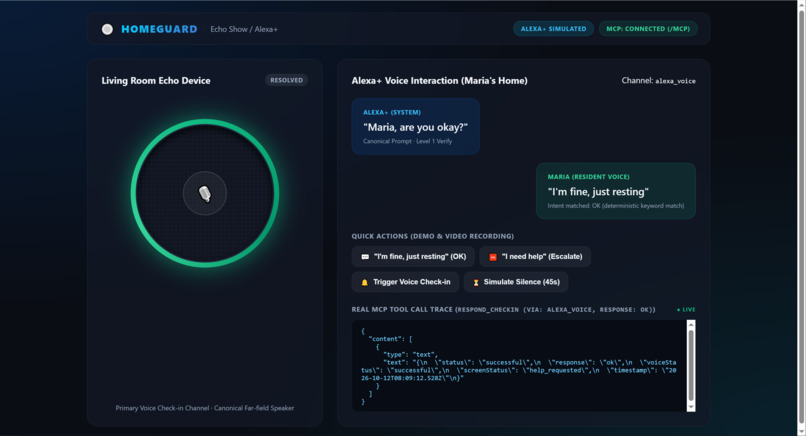The width and height of the screenshot is (806, 436).
Task: Click the red alert icon in Escalate action
Action: click(492, 257)
